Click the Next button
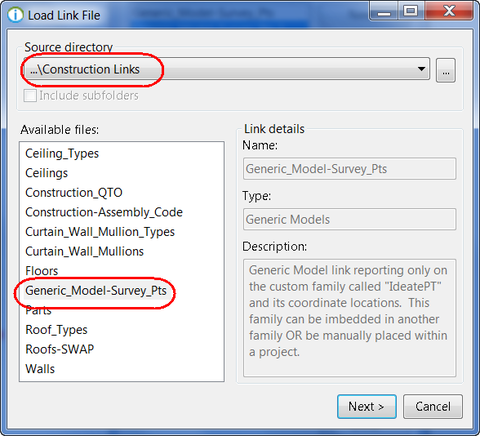Image resolution: width=480 pixels, height=436 pixels. (x=367, y=407)
